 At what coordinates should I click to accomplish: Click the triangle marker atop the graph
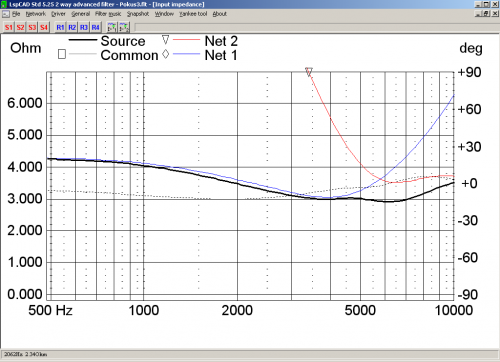[309, 72]
